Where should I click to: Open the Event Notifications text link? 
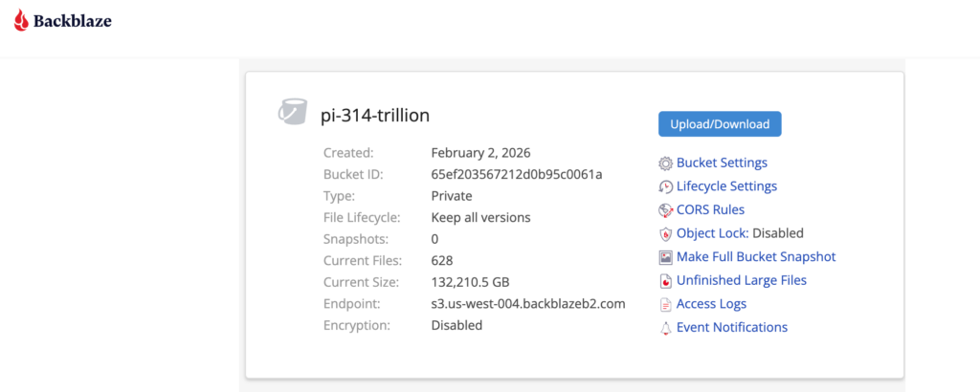[x=732, y=328]
